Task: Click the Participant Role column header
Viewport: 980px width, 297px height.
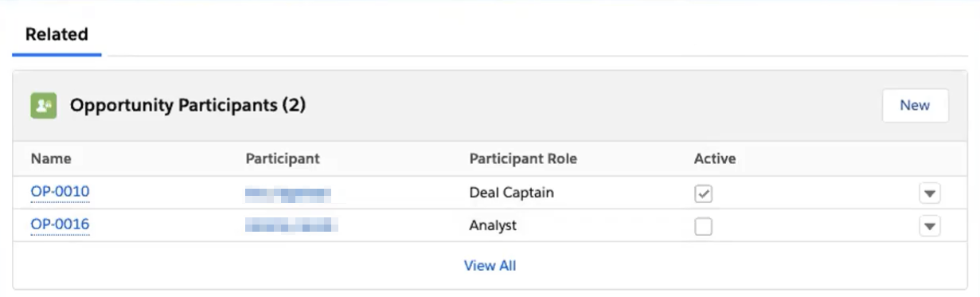Action: tap(523, 158)
